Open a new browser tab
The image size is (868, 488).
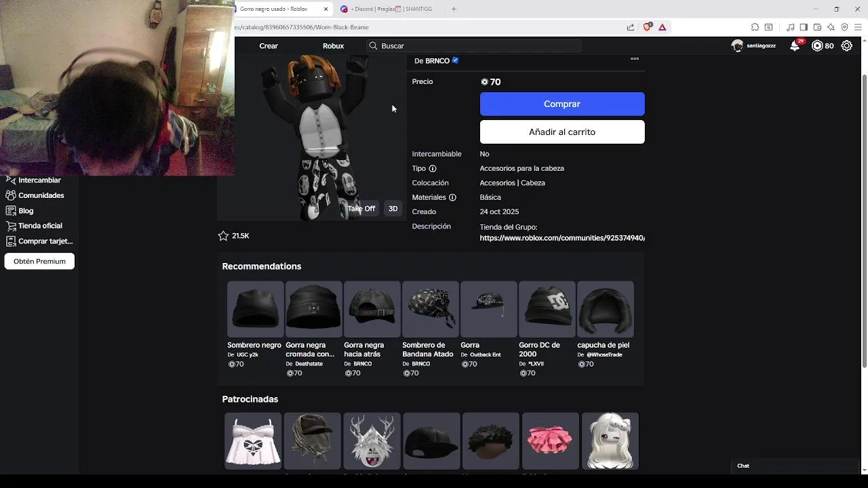(454, 9)
